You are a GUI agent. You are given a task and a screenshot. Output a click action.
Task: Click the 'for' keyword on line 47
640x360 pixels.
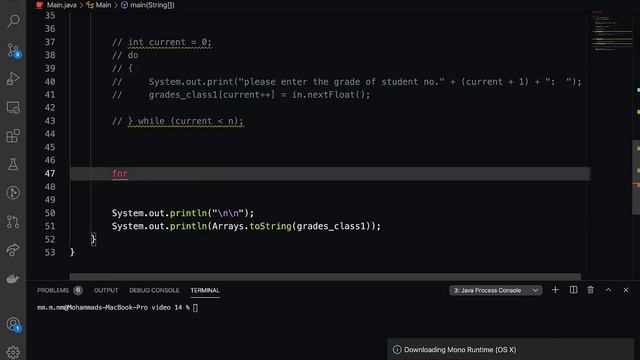pyautogui.click(x=120, y=173)
